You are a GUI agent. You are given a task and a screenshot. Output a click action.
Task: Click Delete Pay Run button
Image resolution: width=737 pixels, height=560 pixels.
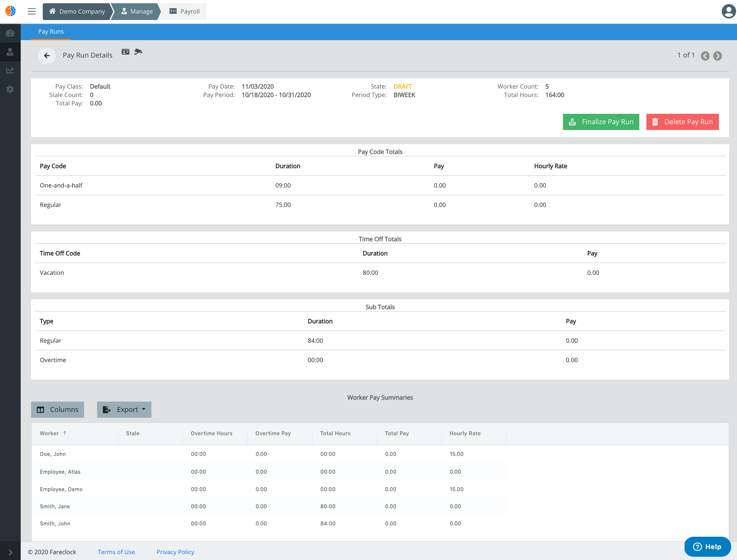click(682, 122)
